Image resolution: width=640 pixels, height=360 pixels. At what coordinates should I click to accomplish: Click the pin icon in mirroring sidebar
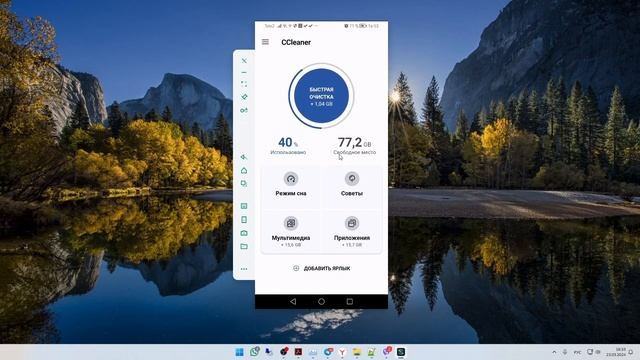point(244,97)
